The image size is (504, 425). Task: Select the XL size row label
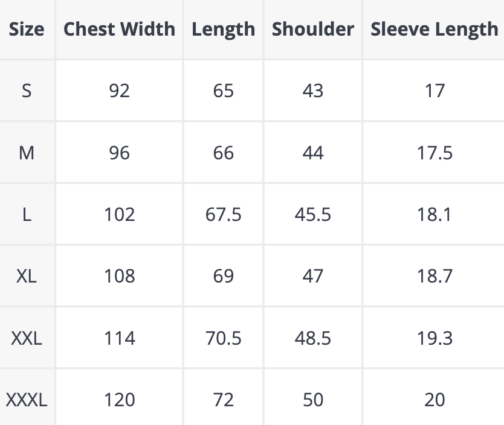tap(27, 276)
